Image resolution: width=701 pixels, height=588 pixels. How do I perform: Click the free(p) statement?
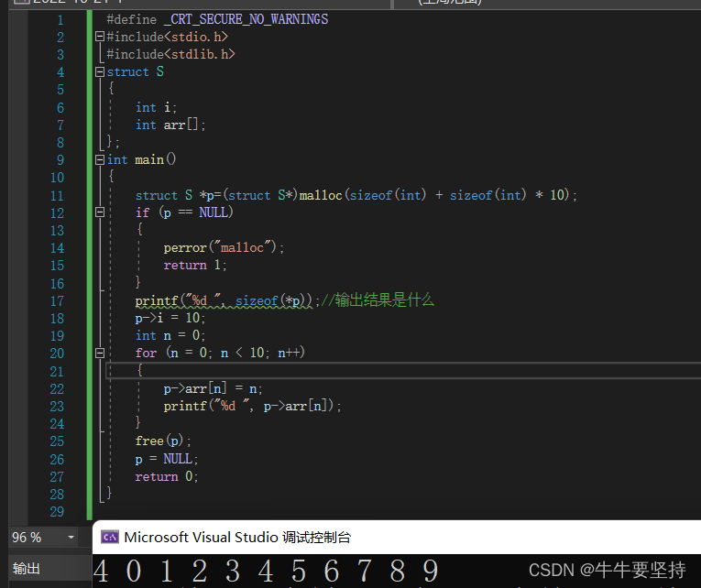[x=163, y=441]
